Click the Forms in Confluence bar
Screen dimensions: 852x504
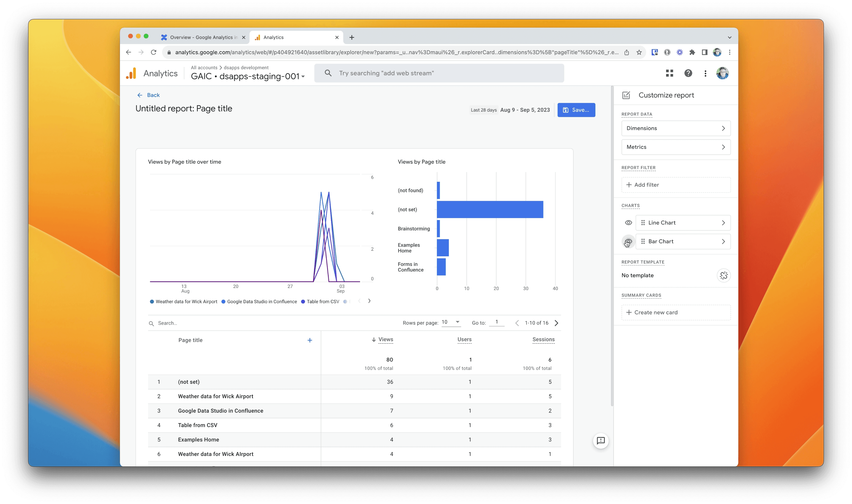(441, 267)
